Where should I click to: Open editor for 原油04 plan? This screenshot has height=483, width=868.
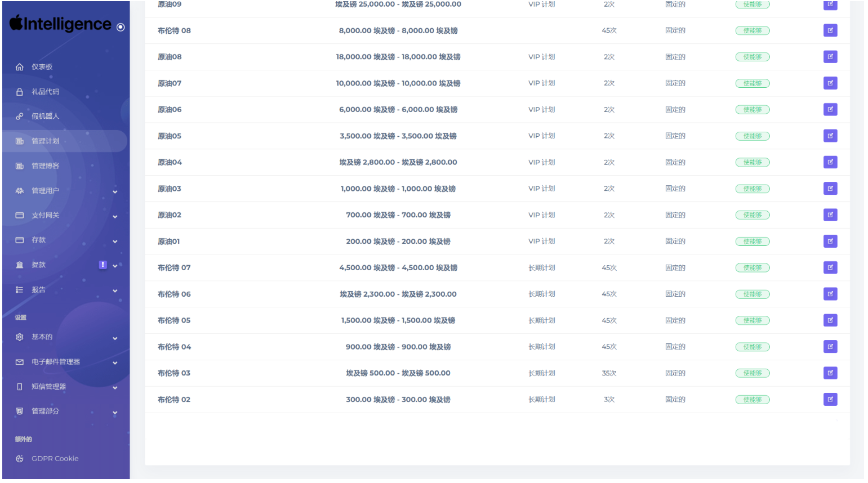830,162
